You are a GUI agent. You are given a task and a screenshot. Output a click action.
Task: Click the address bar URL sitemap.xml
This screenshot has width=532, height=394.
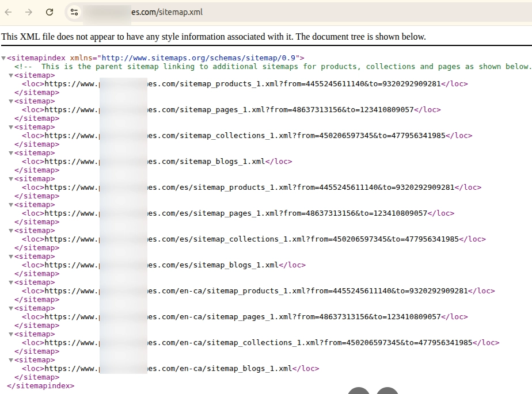click(167, 12)
